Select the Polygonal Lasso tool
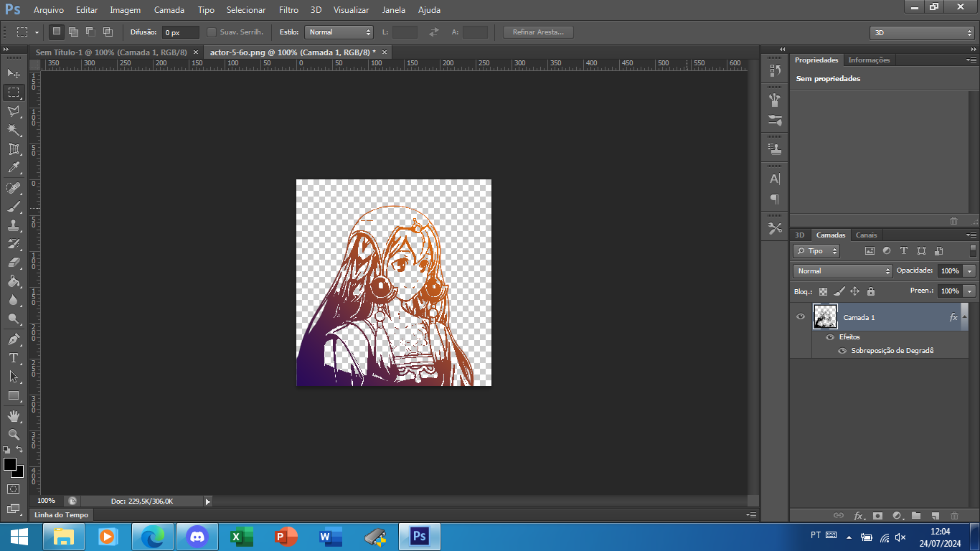980x551 pixels. (x=14, y=111)
